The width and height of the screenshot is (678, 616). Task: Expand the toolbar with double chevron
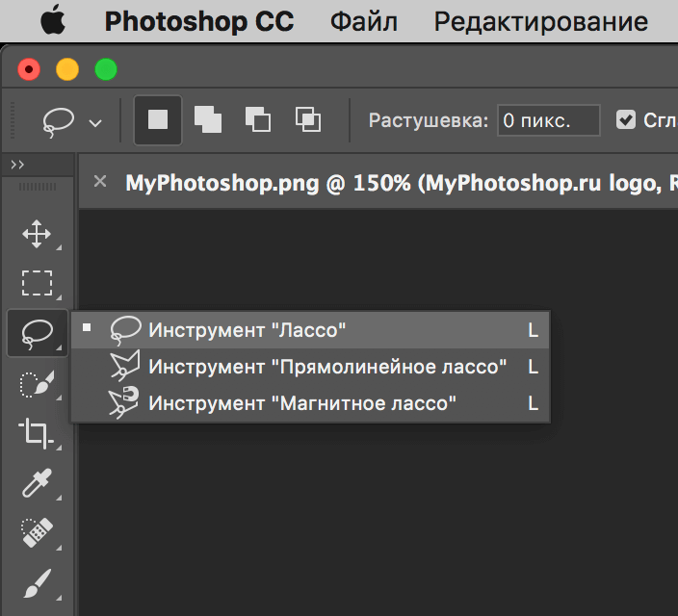click(17, 165)
